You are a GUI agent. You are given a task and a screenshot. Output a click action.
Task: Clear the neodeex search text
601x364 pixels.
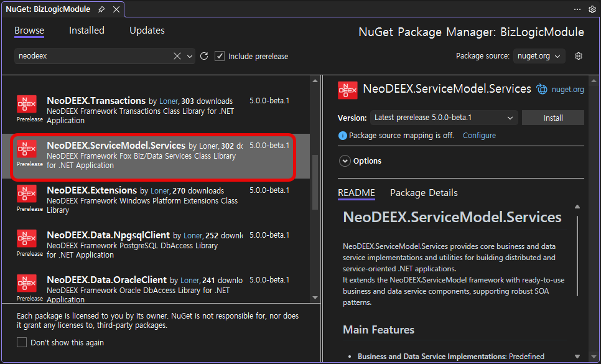pyautogui.click(x=177, y=56)
